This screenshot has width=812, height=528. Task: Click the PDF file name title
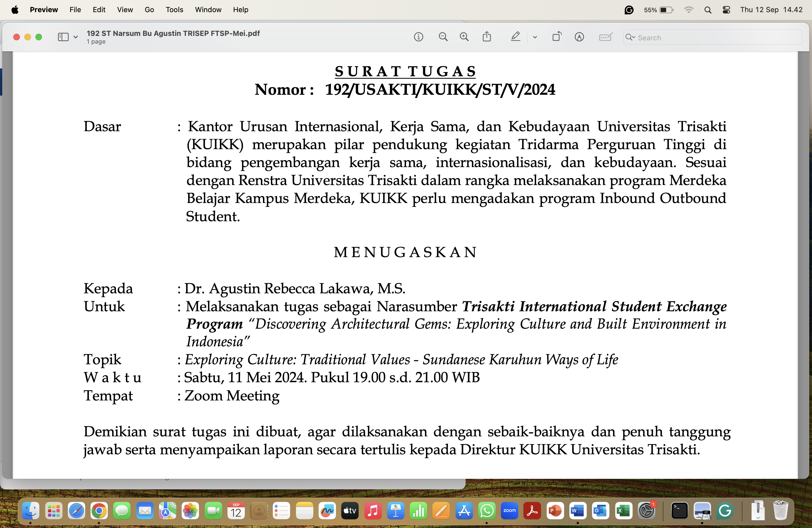click(173, 33)
